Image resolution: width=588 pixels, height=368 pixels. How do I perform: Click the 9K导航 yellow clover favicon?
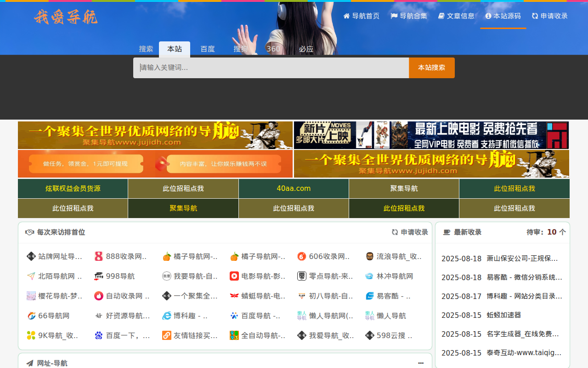tap(31, 336)
